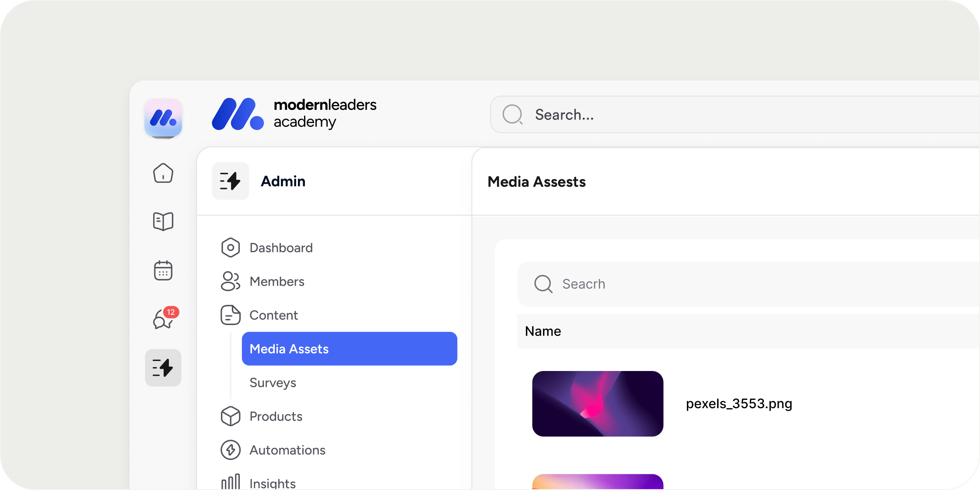
Task: Click the Products box icon
Action: pyautogui.click(x=231, y=416)
